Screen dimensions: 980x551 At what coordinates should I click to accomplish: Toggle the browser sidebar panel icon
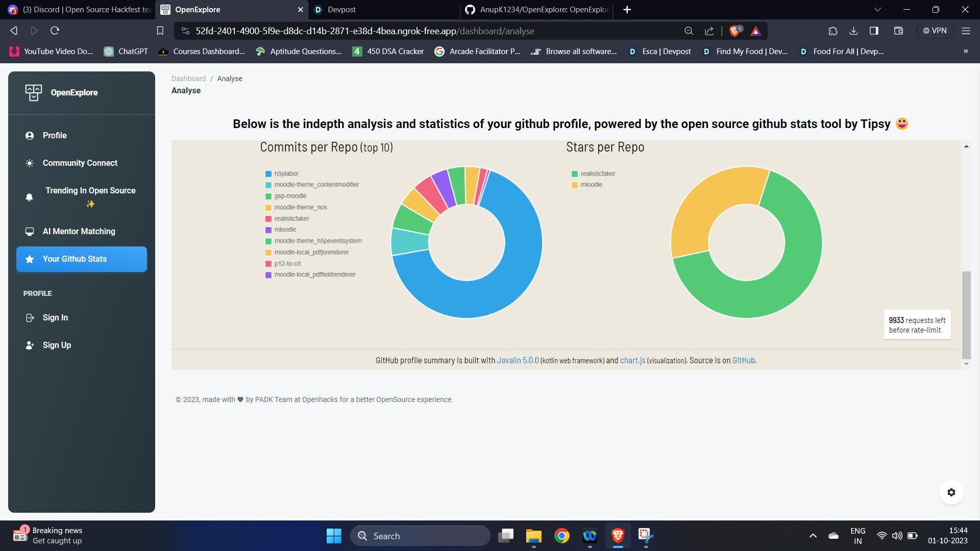[x=874, y=31]
